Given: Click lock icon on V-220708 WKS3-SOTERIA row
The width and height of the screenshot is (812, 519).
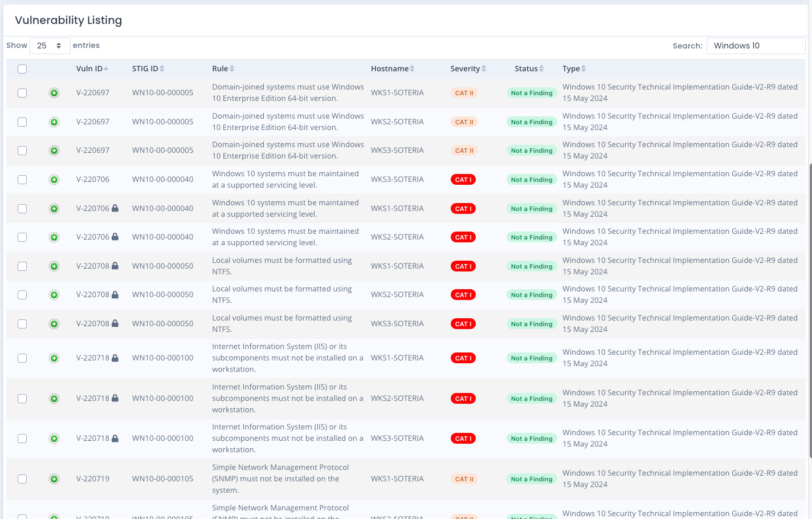Looking at the screenshot, I should [115, 323].
